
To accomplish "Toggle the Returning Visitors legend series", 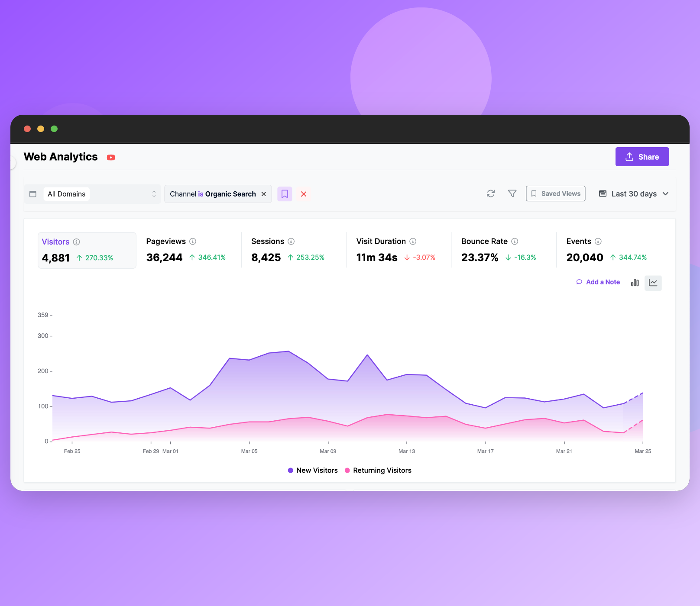I will click(x=378, y=471).
